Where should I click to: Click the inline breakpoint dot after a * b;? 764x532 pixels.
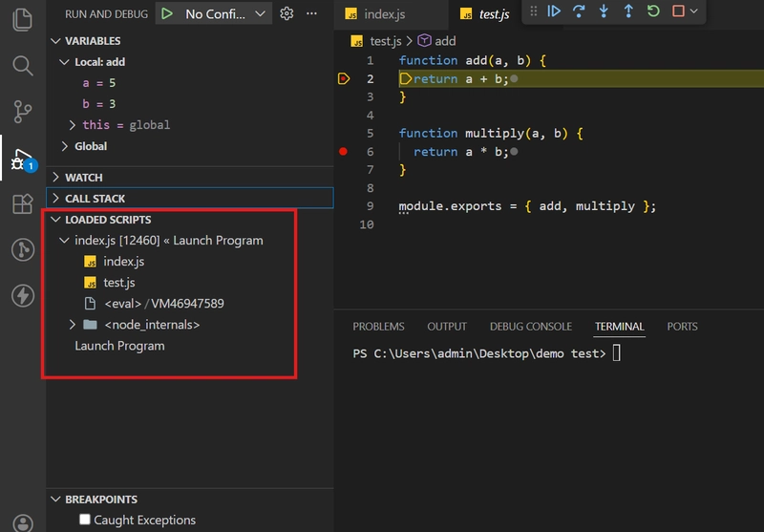pos(514,152)
